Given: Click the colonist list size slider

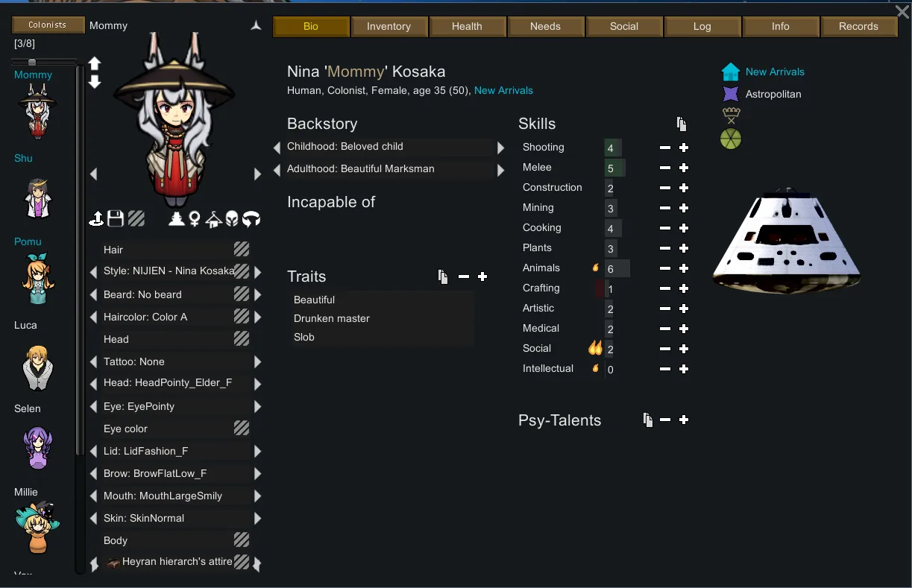Looking at the screenshot, I should pos(45,62).
